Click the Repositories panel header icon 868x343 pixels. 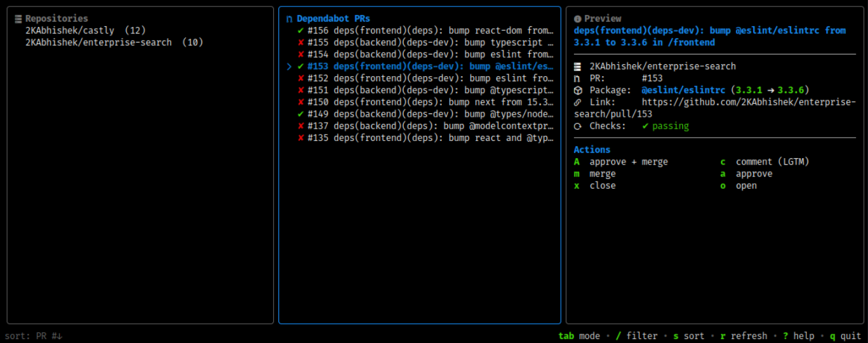pos(18,19)
